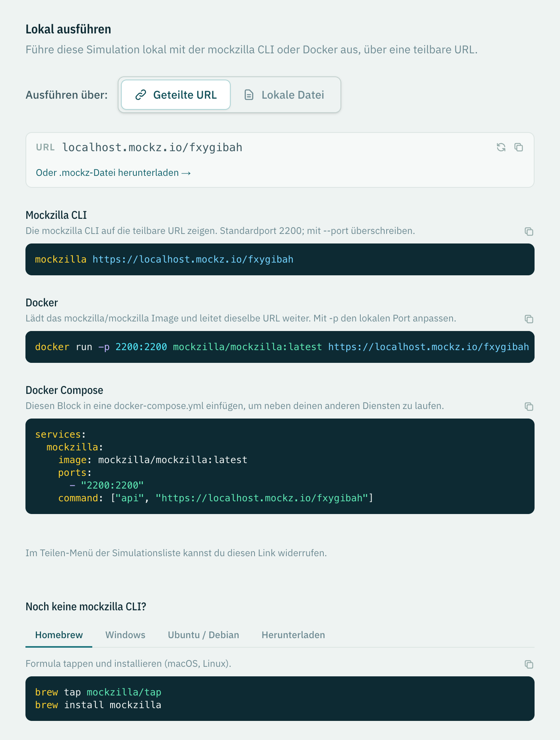Click the 'Docker Compose' section title
Screen dimensions: 560x740
coord(64,390)
